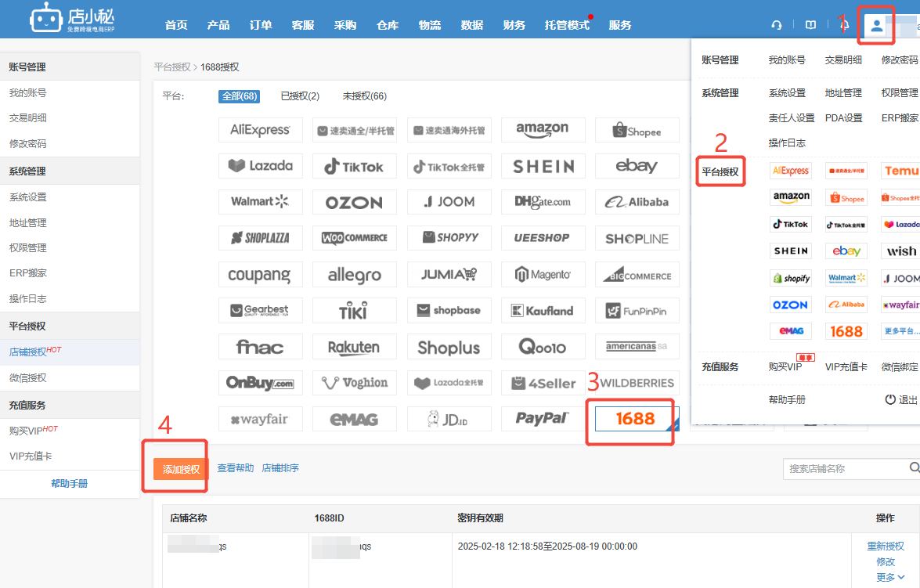Select the coupang platform tile
This screenshot has height=588, width=920.
(x=261, y=274)
